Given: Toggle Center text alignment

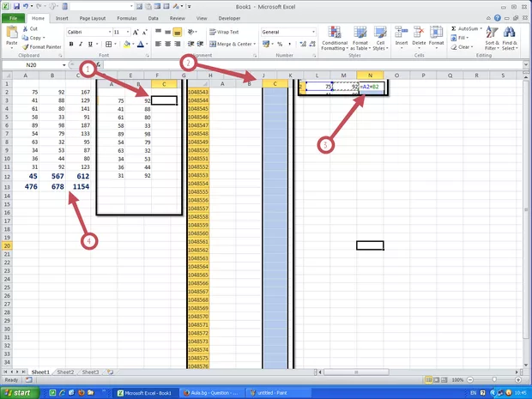Looking at the screenshot, I should coord(167,44).
